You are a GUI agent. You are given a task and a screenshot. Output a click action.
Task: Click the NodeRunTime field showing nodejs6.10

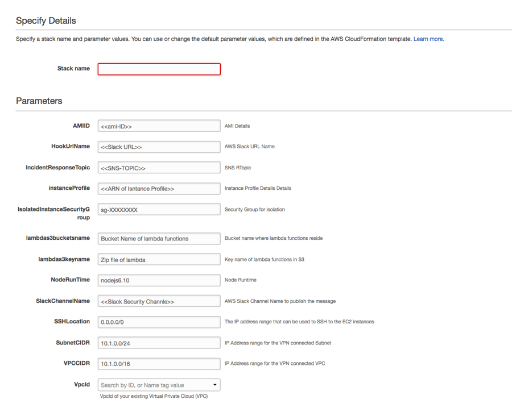pyautogui.click(x=159, y=280)
